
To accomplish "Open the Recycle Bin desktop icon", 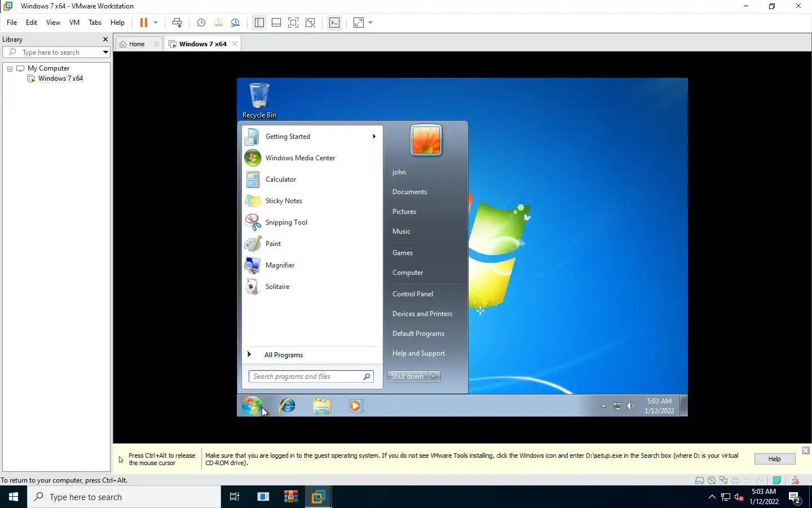I will pyautogui.click(x=259, y=101).
